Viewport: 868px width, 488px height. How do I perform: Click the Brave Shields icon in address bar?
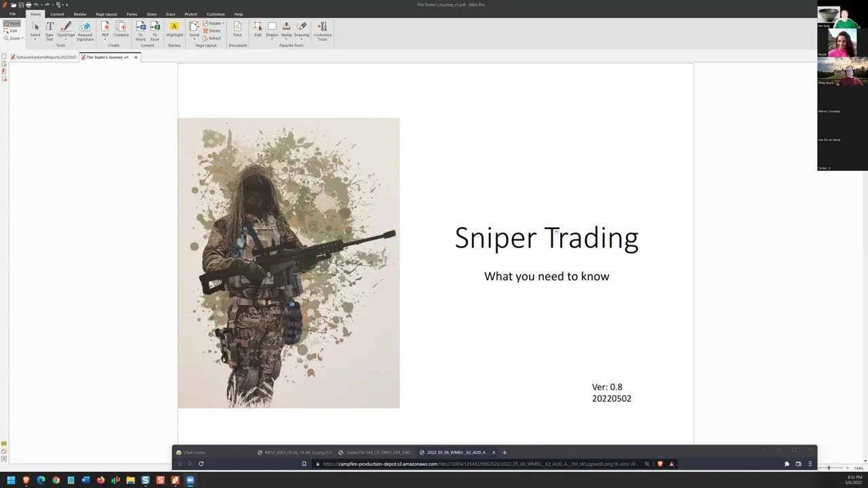(660, 464)
